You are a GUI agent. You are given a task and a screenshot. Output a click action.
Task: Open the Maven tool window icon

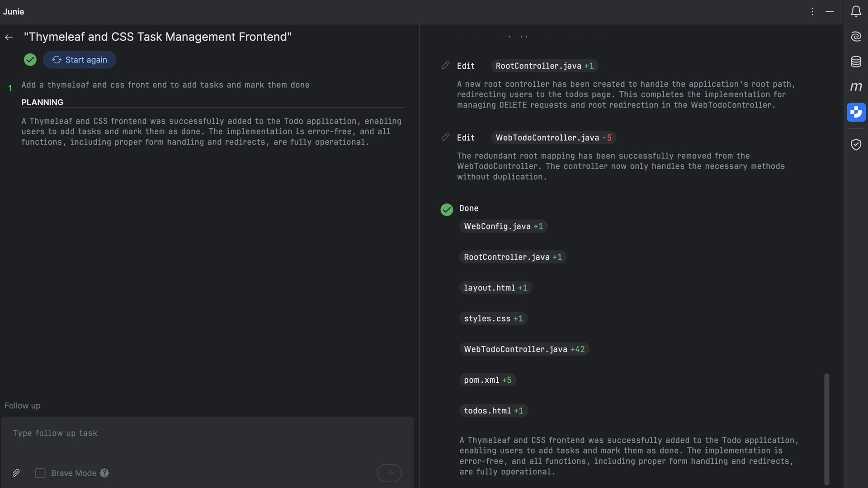tap(856, 86)
